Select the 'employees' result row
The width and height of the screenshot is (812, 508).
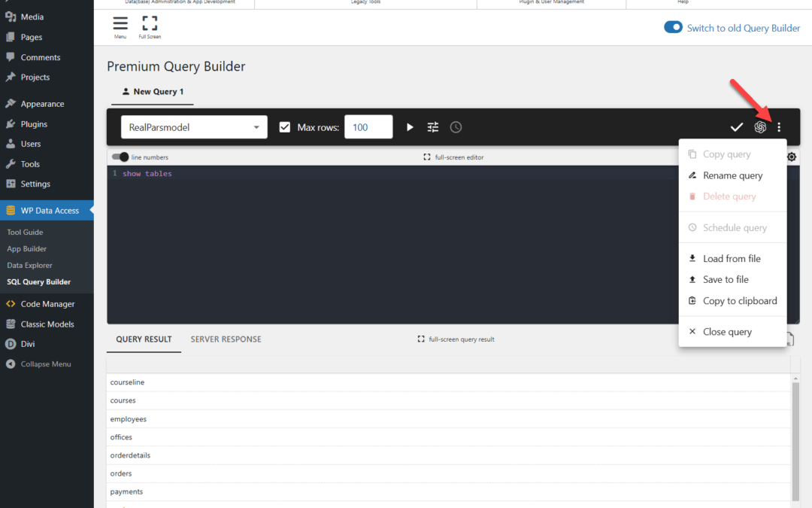coord(448,419)
